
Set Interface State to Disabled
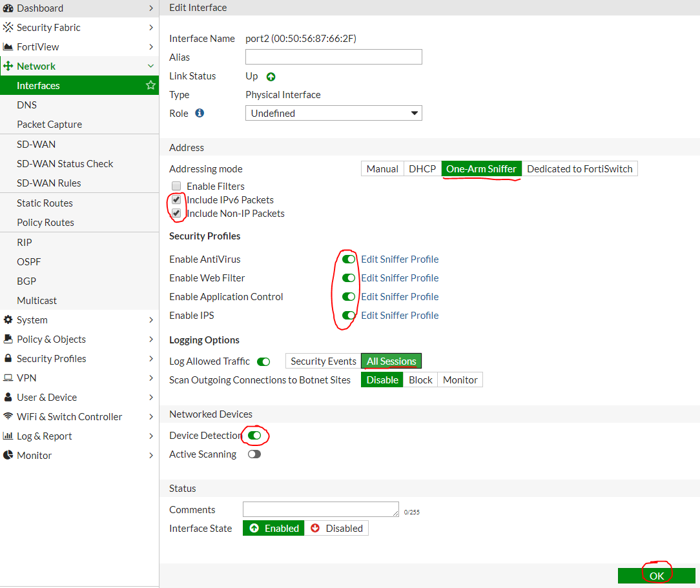(336, 528)
